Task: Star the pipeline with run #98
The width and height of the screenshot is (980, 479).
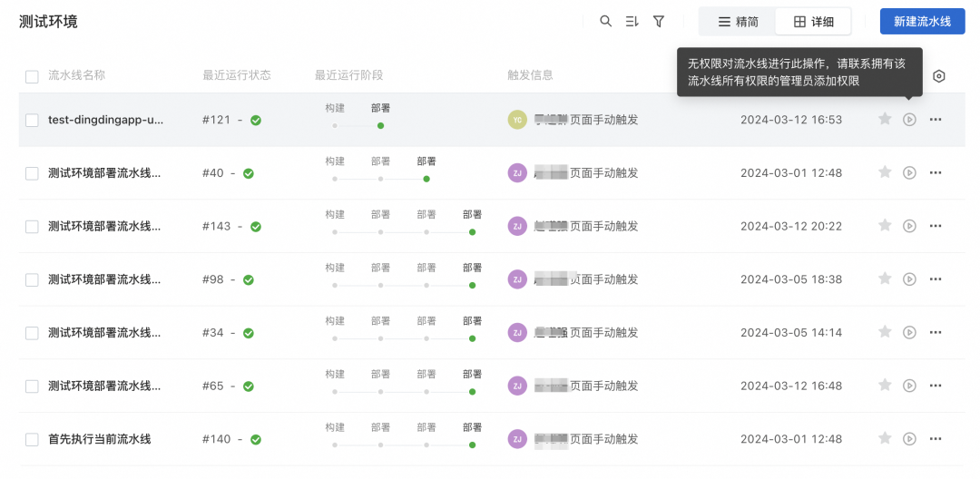Action: 885,278
